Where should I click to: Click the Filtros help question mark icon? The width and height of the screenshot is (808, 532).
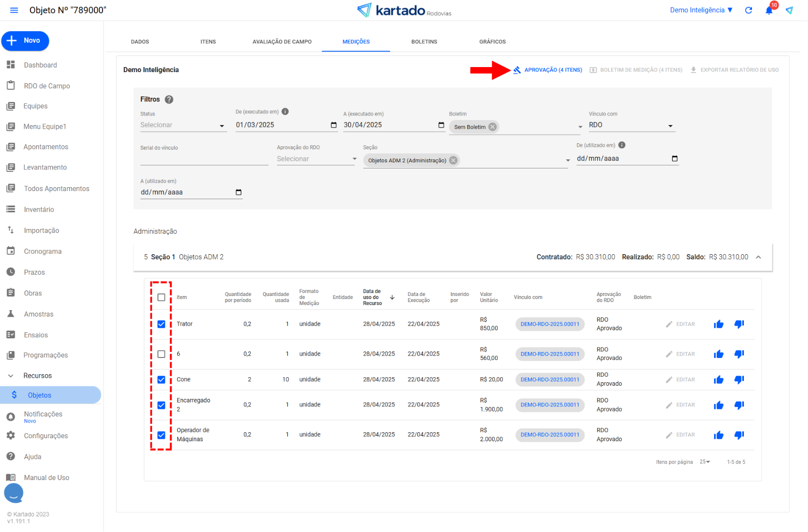[169, 100]
